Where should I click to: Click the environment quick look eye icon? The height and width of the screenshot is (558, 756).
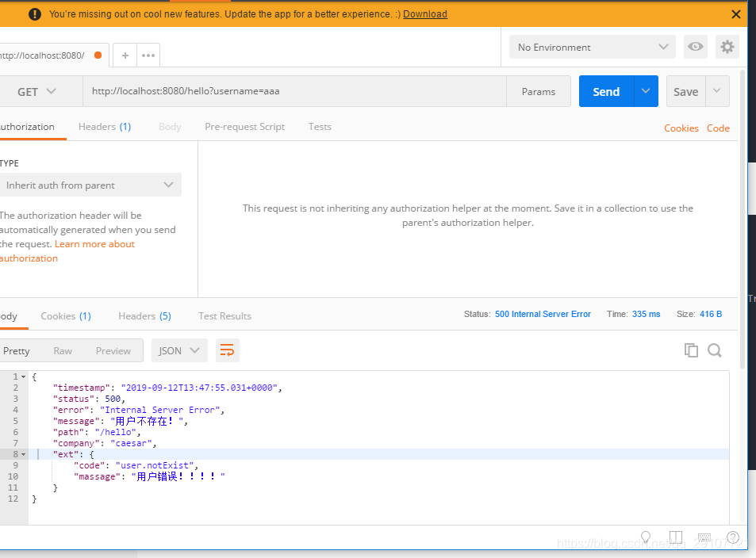tap(695, 47)
